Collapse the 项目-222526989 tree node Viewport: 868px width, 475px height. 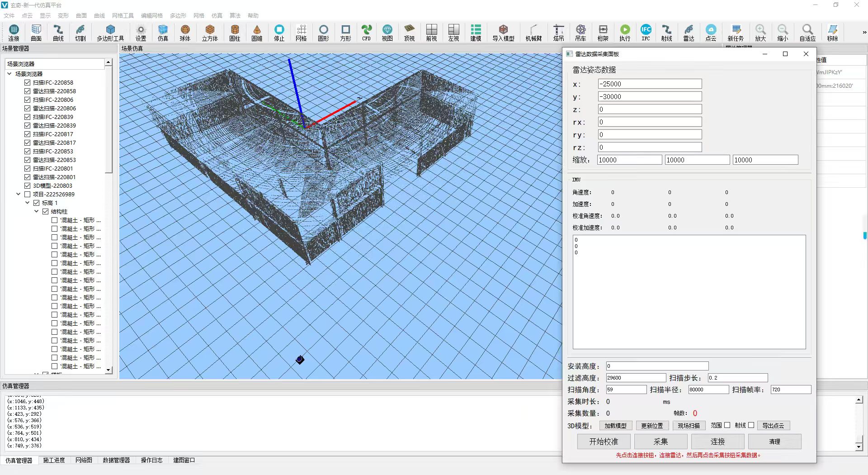tap(19, 195)
